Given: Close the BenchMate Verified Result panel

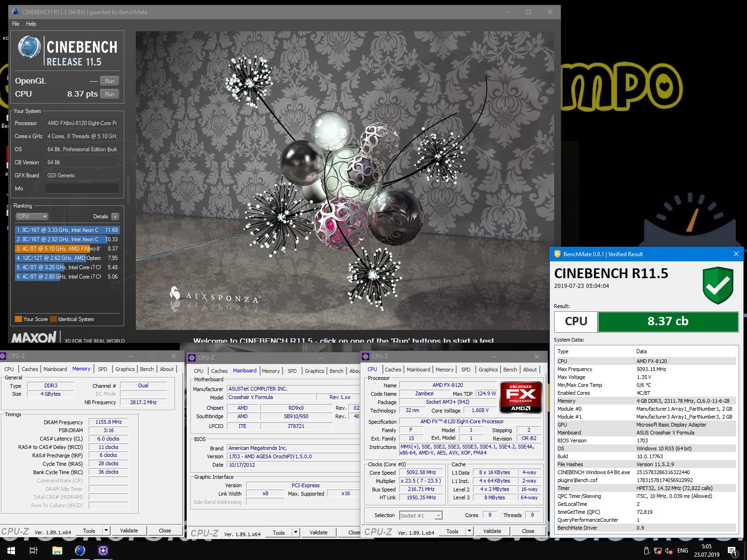Looking at the screenshot, I should click(x=736, y=254).
